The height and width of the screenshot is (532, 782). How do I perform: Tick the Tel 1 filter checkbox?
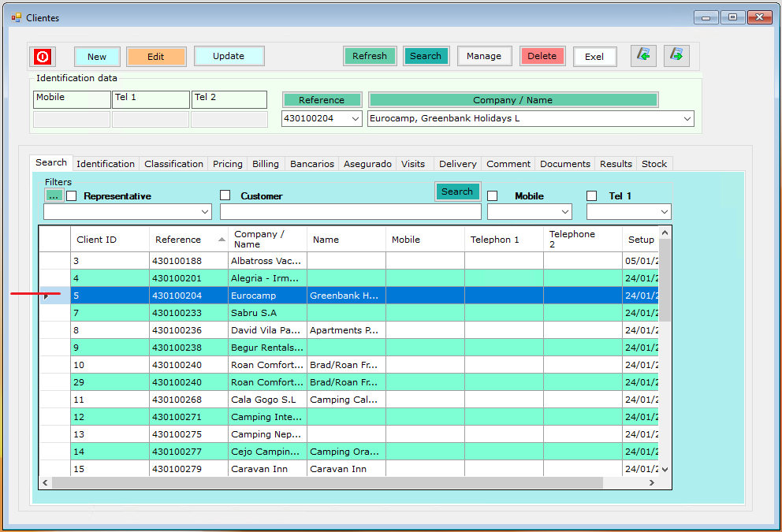(x=591, y=196)
